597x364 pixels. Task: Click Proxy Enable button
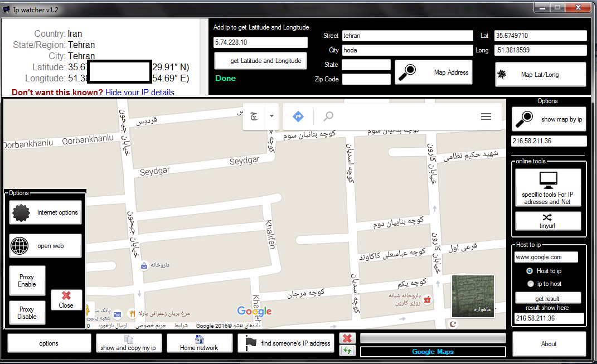(x=27, y=280)
